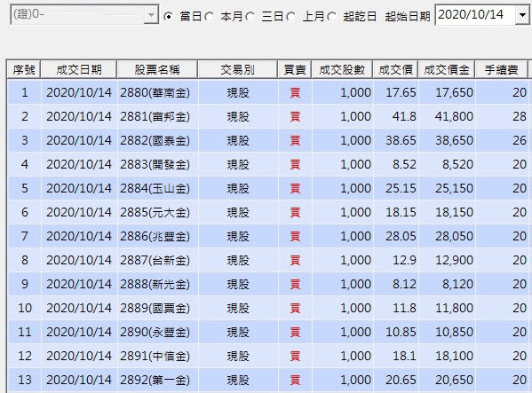Select stock 2884(玉山金) cell
The width and height of the screenshot is (532, 393).
[x=157, y=188]
